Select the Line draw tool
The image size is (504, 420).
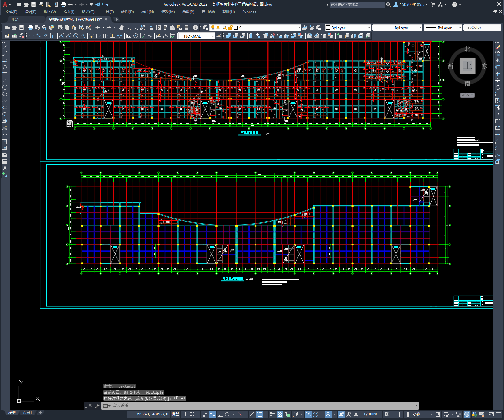[x=5, y=47]
